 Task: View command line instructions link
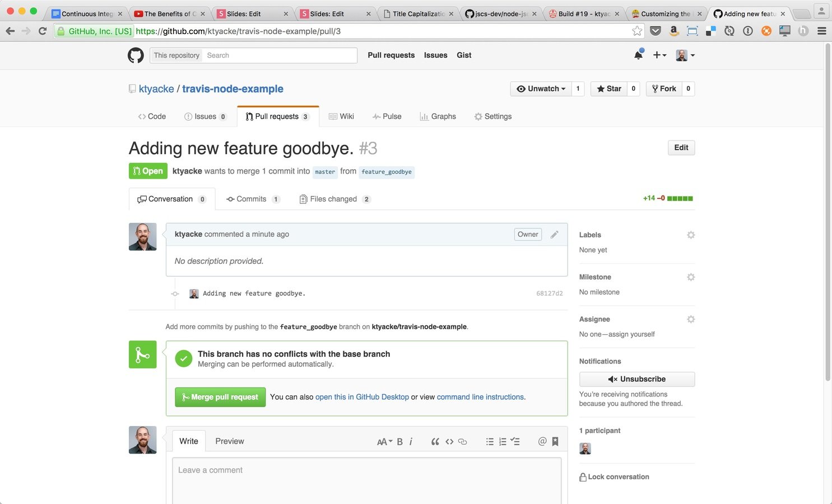(480, 397)
